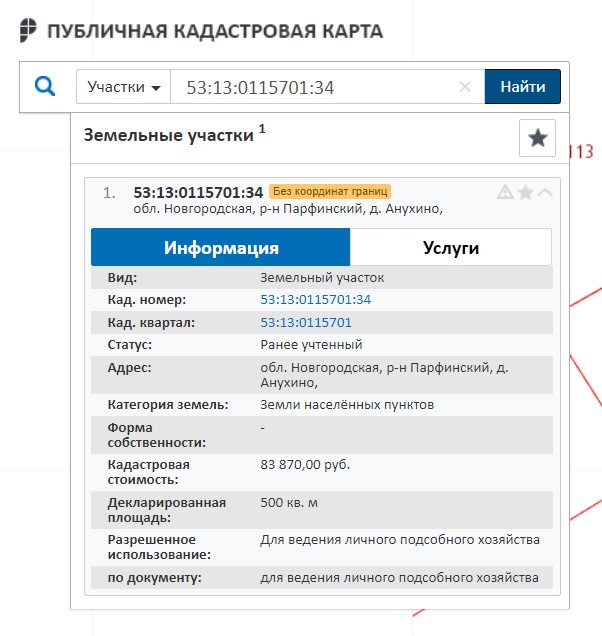Click the Земельные участки heading
Viewport: 602px width, 636px height.
pyautogui.click(x=169, y=135)
